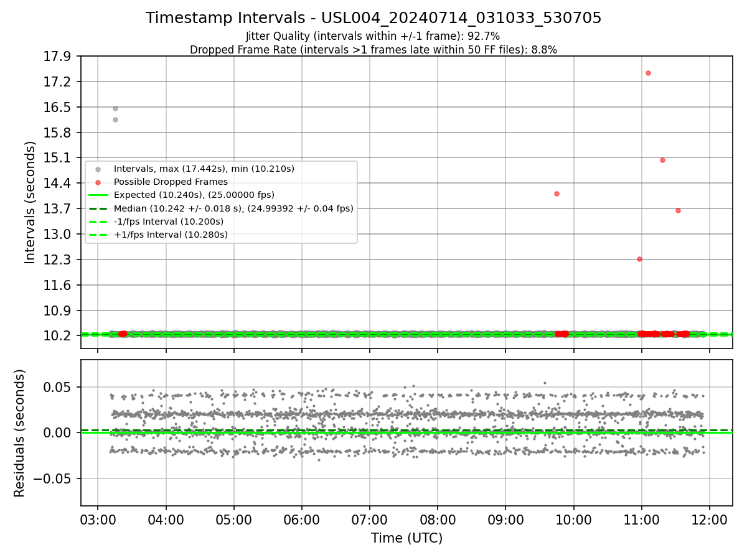Click the highest red dropped-frame point near 17.4 seconds
Image resolution: width=747 pixels, height=560 pixels.
[x=648, y=73]
